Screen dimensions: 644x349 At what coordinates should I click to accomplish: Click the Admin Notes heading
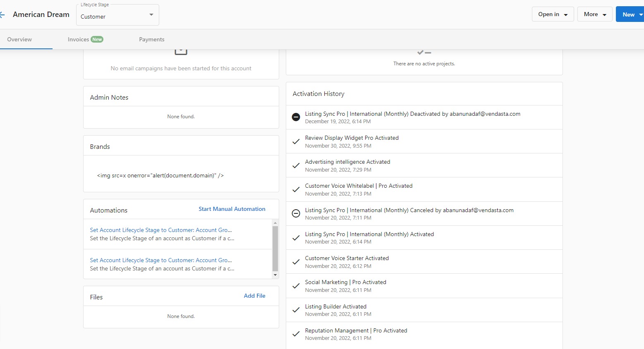click(109, 98)
